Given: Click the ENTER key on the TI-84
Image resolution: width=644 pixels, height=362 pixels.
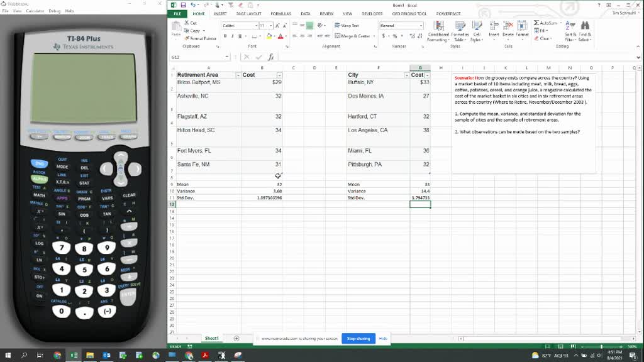Looking at the screenshot, I should [128, 295].
